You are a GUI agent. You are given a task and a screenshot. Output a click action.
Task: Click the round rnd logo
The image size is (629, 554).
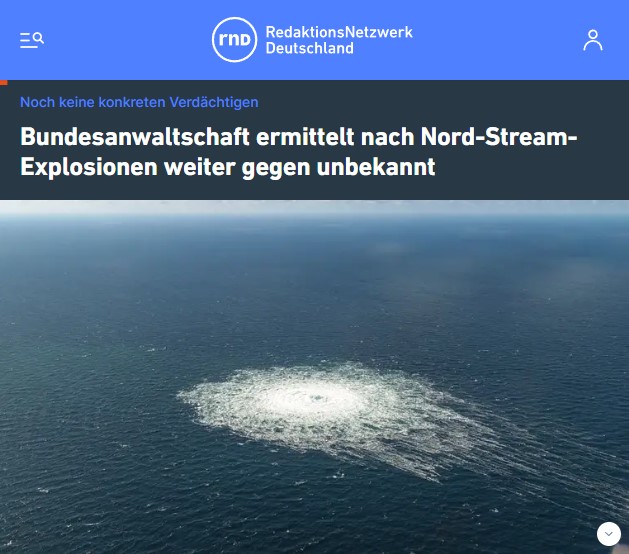[234, 40]
